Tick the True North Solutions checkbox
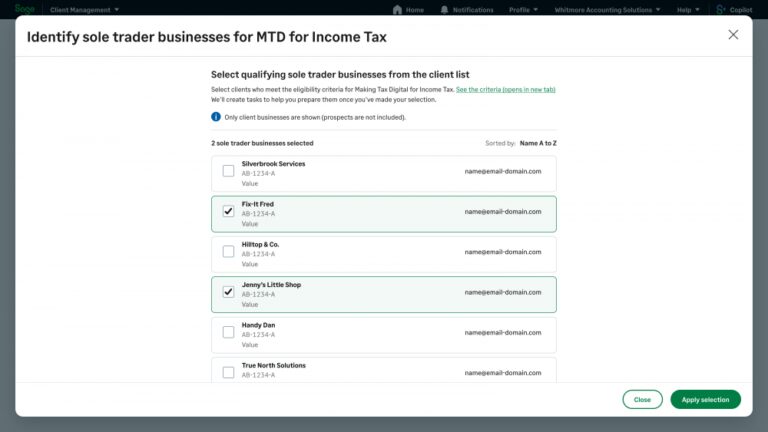Image resolution: width=768 pixels, height=432 pixels. [228, 372]
